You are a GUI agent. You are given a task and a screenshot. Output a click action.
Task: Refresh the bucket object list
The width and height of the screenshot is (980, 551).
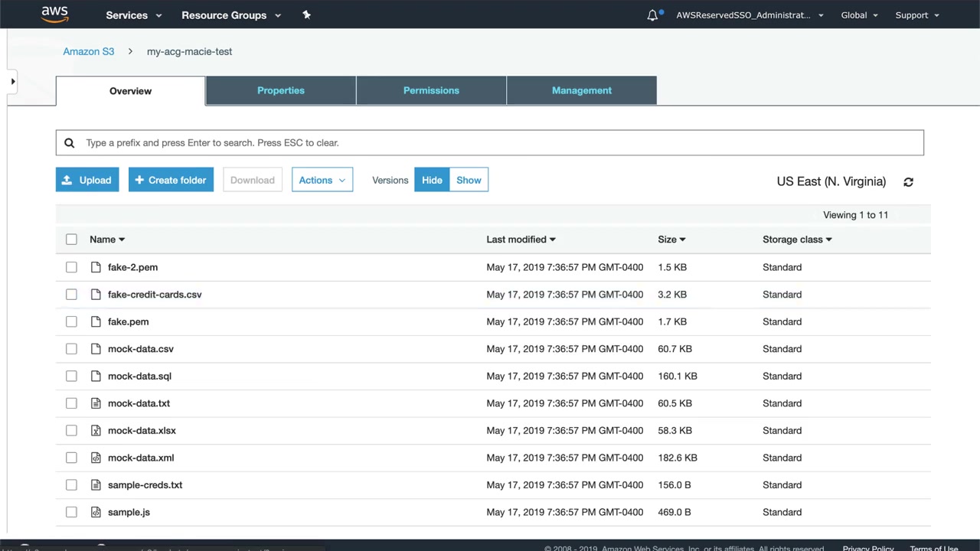(x=908, y=182)
